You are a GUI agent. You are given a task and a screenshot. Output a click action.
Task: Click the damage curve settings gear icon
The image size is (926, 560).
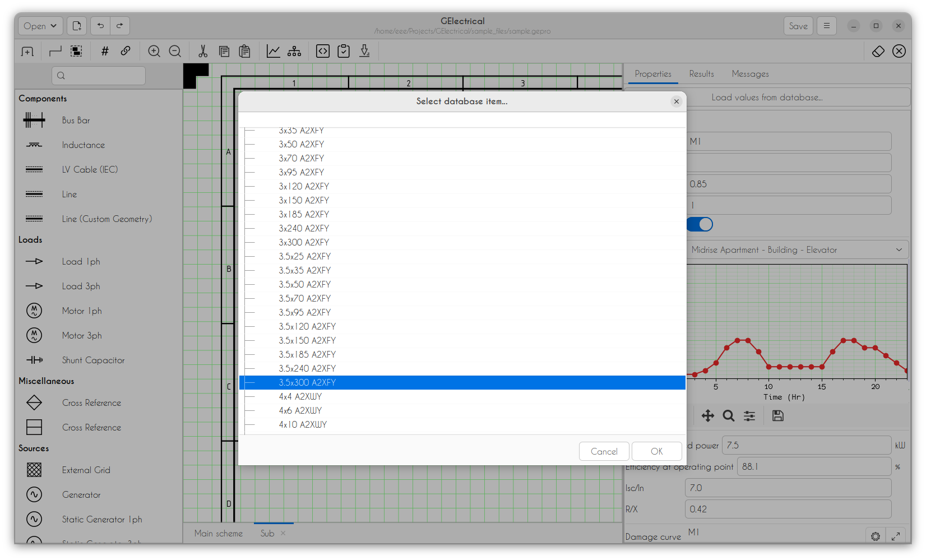(876, 536)
